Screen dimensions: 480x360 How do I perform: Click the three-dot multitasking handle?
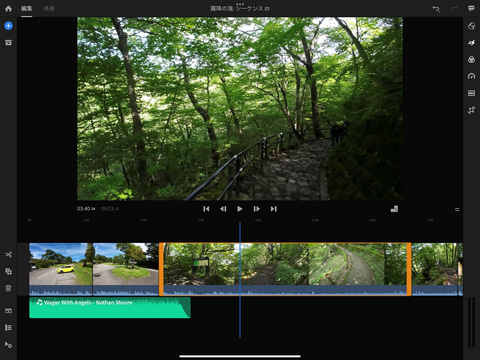240,4
